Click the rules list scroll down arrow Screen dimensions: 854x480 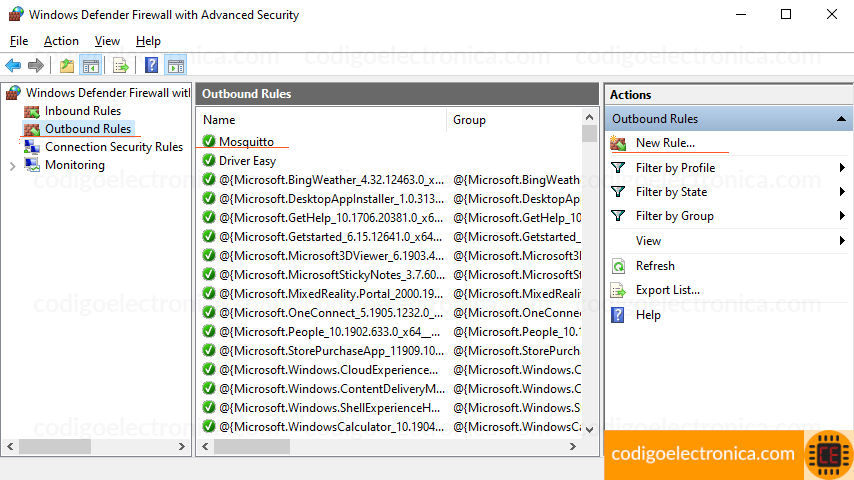589,429
